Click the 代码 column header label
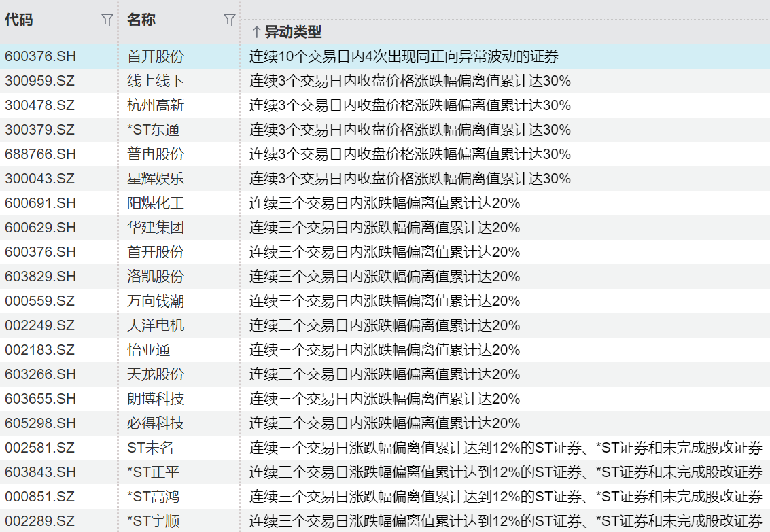The width and height of the screenshot is (770, 532). pos(18,20)
